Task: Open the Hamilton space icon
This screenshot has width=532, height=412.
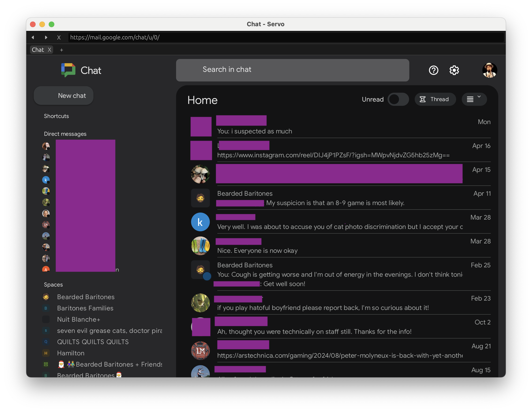Action: pyautogui.click(x=46, y=353)
